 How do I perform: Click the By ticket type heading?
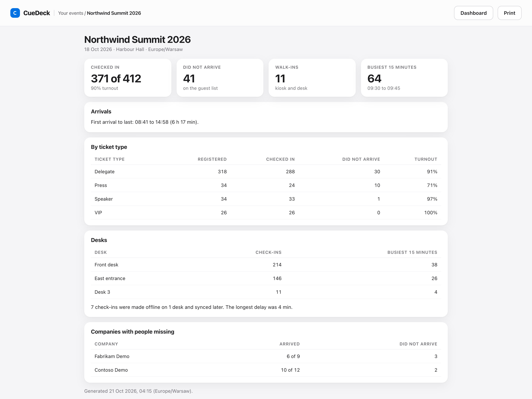tap(109, 147)
